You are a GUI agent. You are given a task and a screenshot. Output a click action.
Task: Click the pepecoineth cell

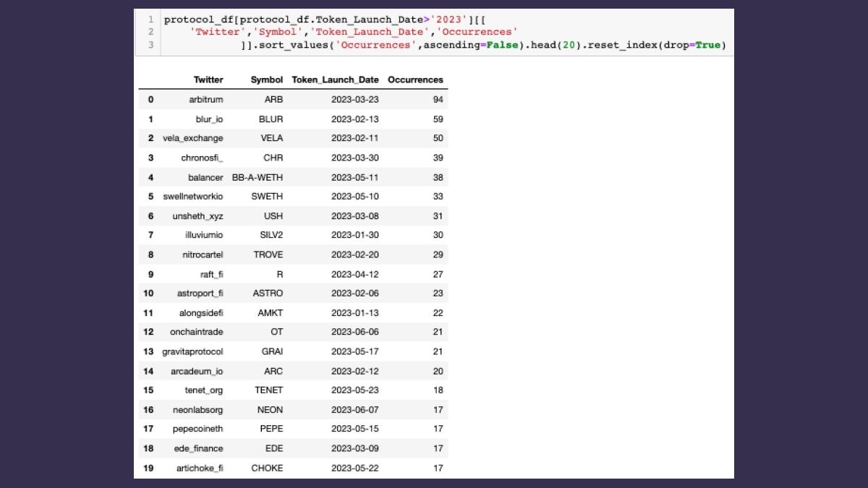coord(197,429)
